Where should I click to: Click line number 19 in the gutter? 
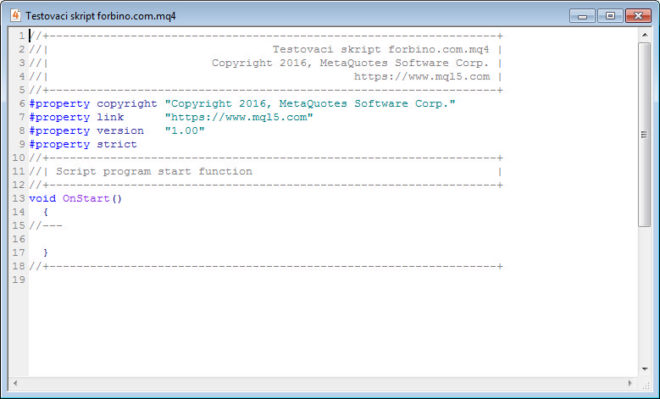tap(19, 279)
